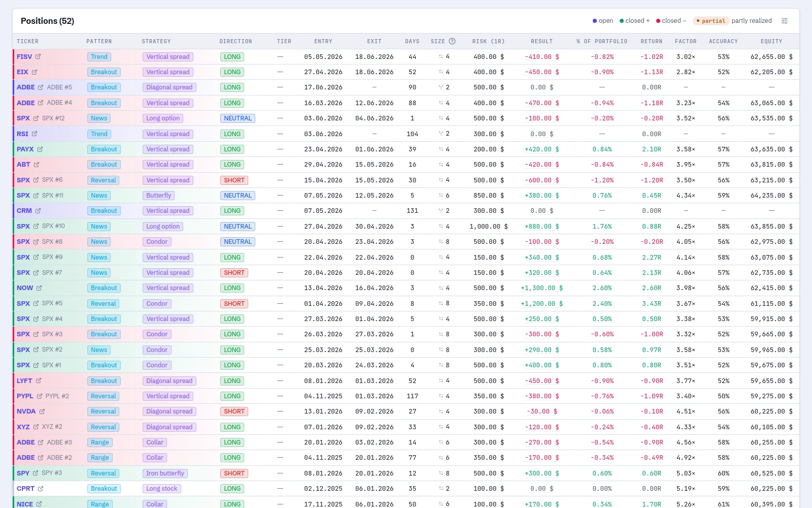Click entry date 05.05.2026

[x=323, y=57]
